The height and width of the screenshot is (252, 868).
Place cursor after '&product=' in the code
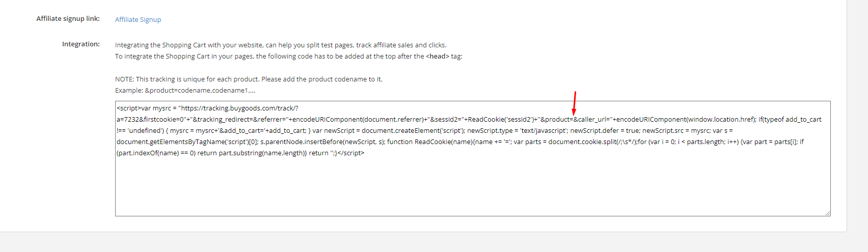[x=574, y=120]
